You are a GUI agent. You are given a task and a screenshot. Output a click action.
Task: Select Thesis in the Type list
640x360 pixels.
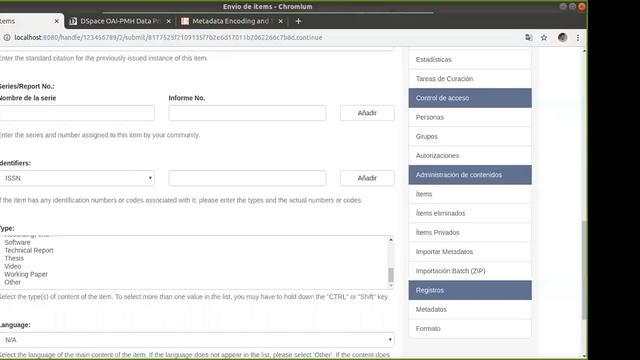click(14, 258)
